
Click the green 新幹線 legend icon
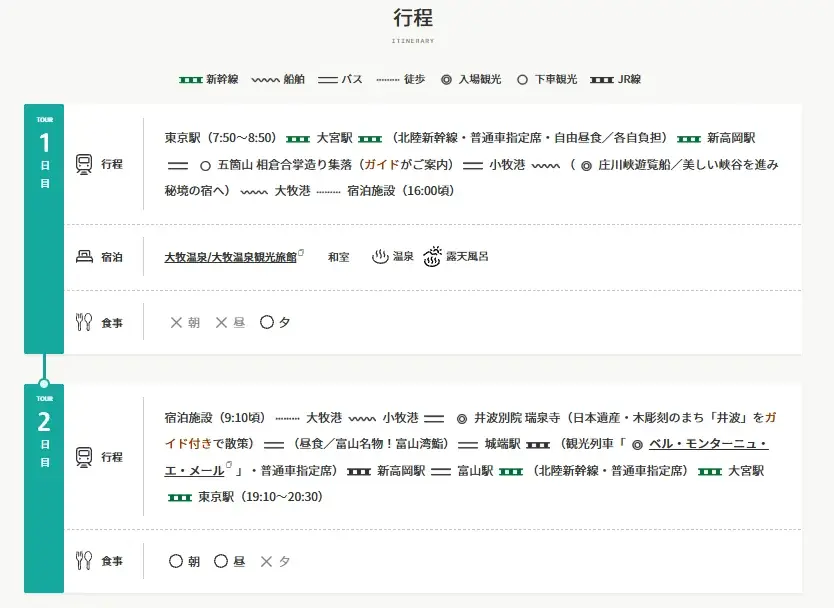tap(190, 80)
